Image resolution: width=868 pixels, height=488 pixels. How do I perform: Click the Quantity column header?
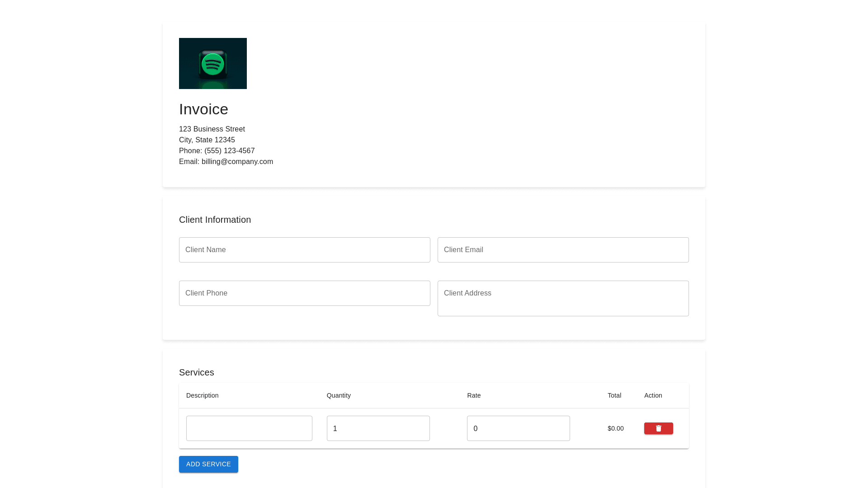click(x=339, y=395)
